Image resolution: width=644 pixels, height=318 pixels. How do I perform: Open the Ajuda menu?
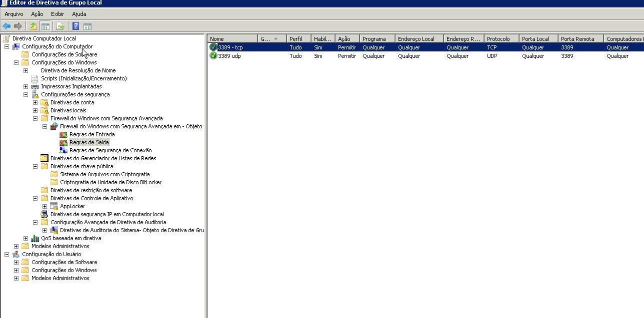[79, 14]
